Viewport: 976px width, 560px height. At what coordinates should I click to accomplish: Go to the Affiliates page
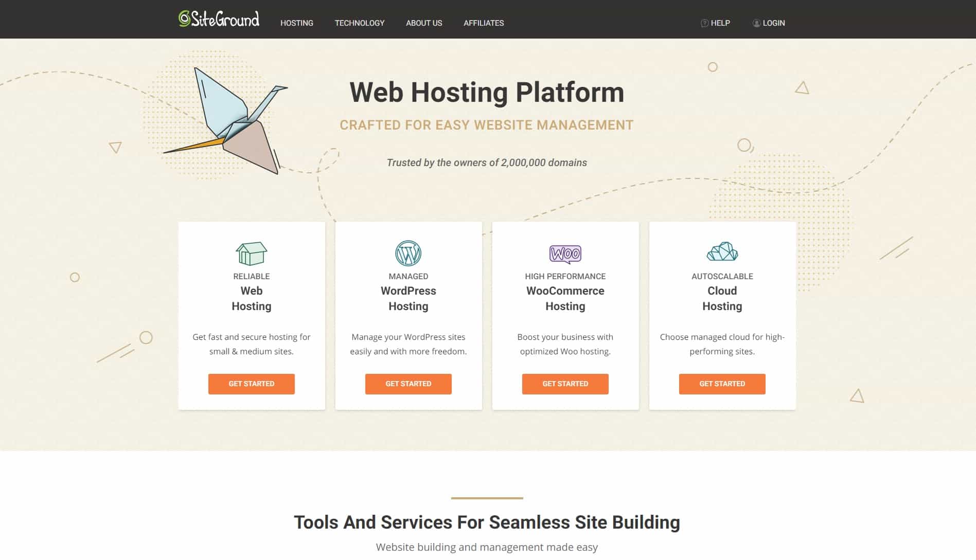click(x=484, y=23)
